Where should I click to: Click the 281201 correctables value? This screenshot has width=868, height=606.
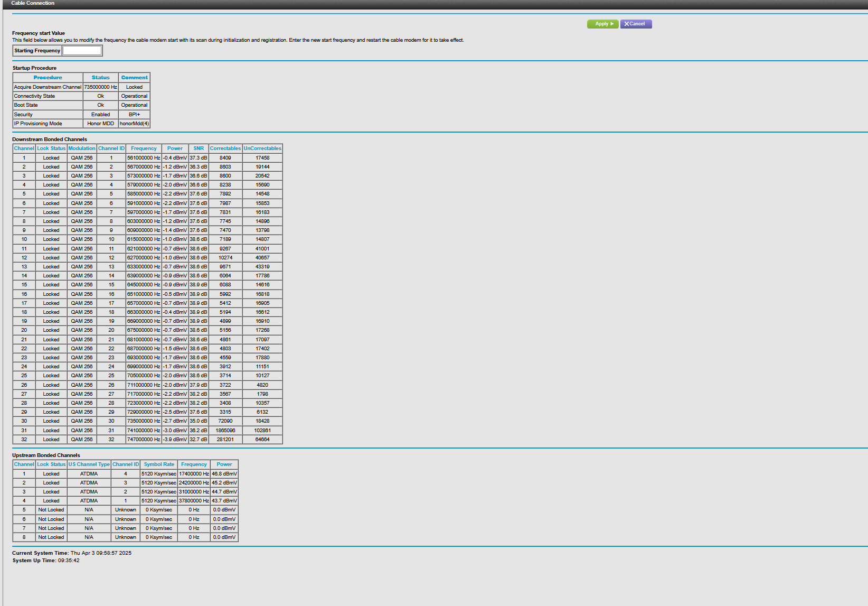[225, 440]
